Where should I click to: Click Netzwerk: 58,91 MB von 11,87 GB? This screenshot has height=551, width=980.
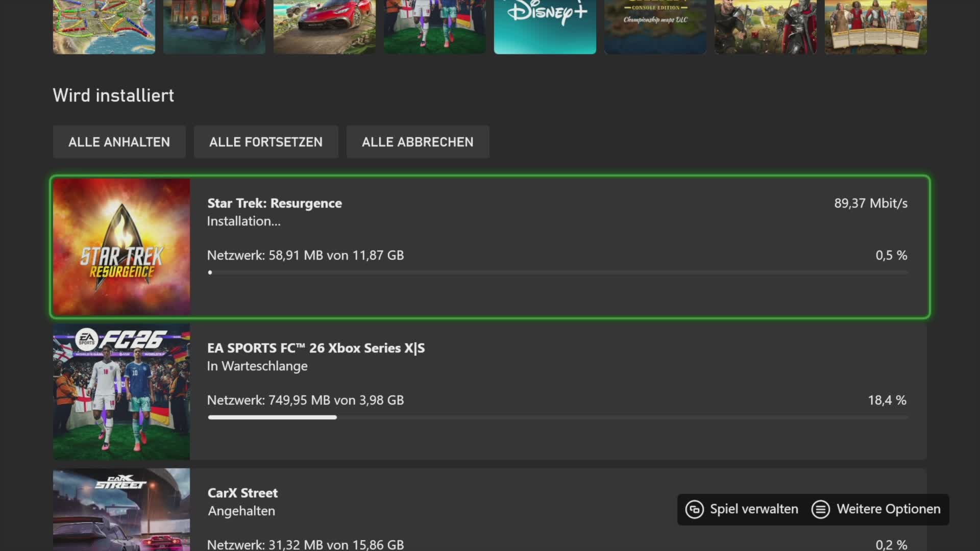click(x=305, y=255)
